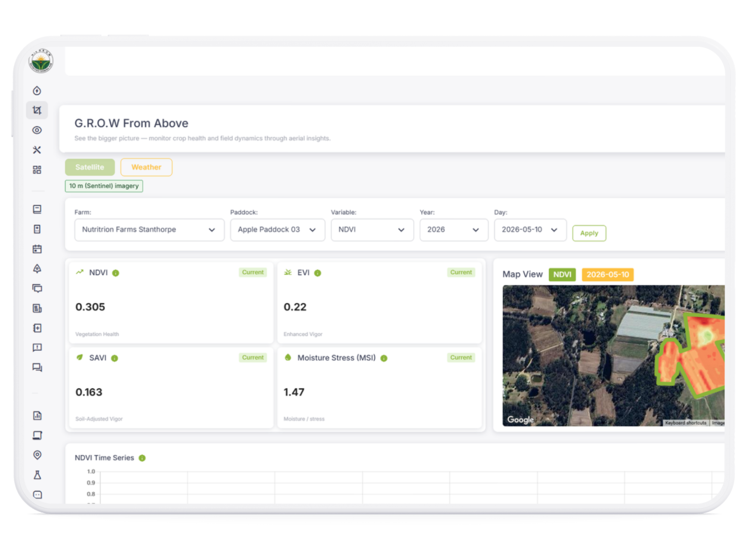Click the farm logo in the sidebar

coord(41,61)
